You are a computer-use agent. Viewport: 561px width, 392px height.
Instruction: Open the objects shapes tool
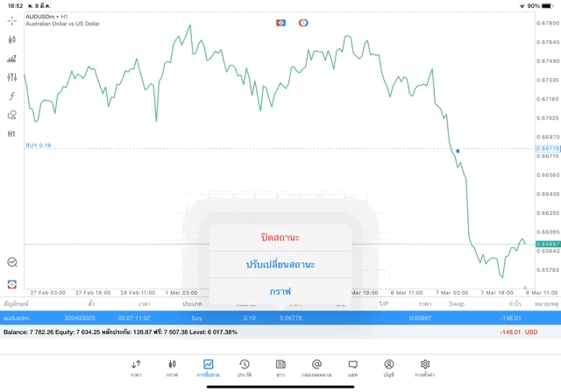[12, 115]
